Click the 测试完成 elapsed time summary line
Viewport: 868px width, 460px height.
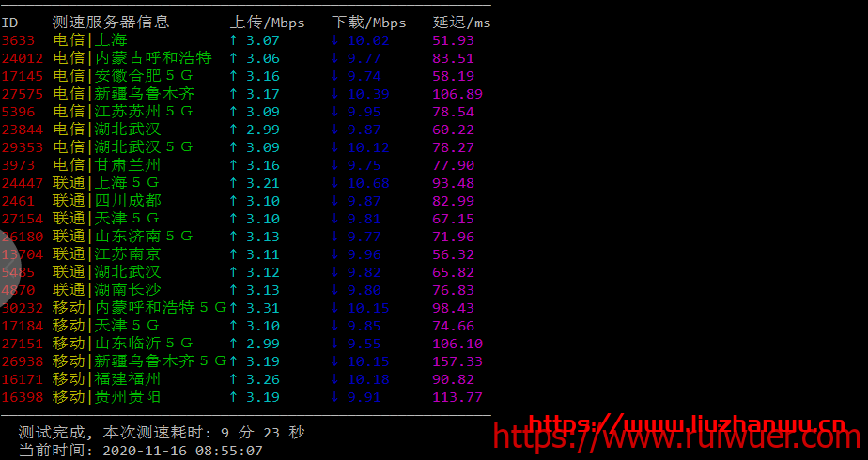coord(162,433)
